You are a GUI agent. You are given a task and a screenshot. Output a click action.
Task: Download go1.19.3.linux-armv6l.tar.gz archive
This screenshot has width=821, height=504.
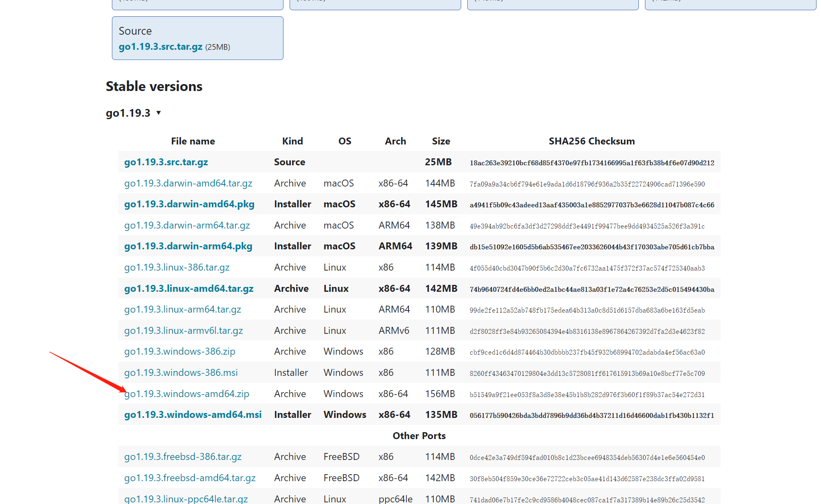[x=183, y=331]
